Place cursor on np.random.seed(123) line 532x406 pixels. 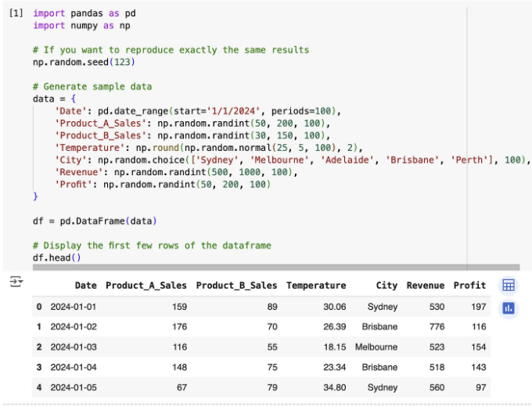84,62
